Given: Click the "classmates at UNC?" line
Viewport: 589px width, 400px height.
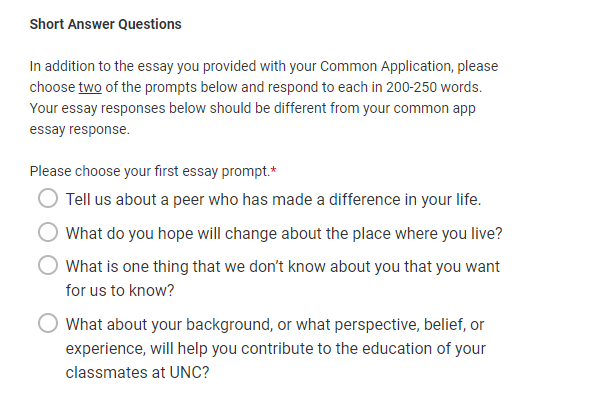Looking at the screenshot, I should tap(137, 373).
